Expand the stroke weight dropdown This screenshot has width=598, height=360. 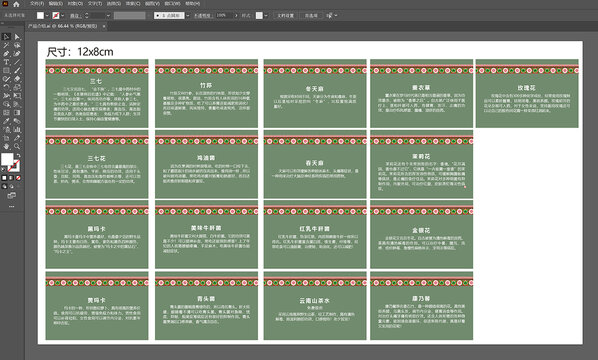click(x=108, y=16)
